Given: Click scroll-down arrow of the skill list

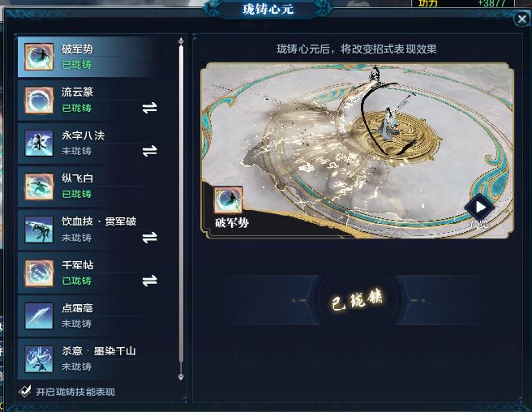Looking at the screenshot, I should click(x=181, y=376).
